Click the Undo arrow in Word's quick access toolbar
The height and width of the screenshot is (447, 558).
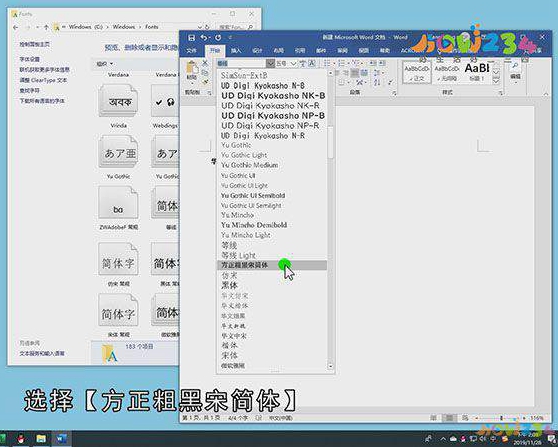(x=204, y=38)
